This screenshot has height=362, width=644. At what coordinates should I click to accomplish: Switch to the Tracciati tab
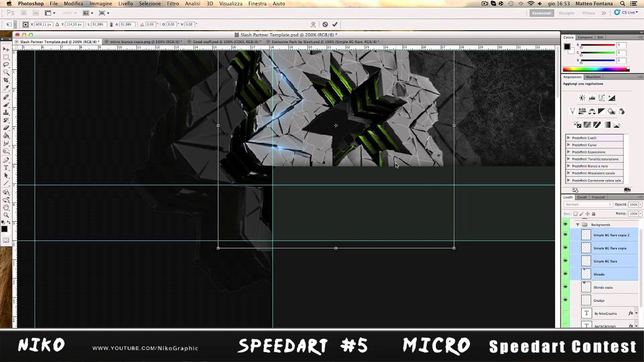(598, 197)
